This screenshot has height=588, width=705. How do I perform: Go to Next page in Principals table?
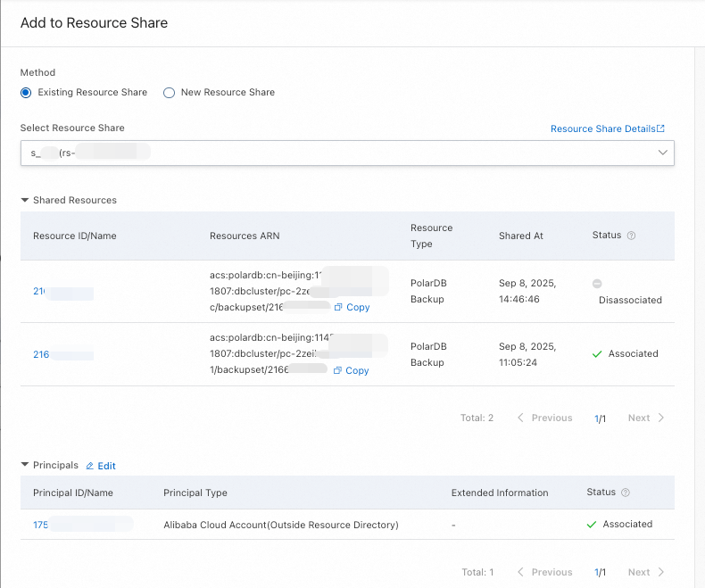click(645, 572)
